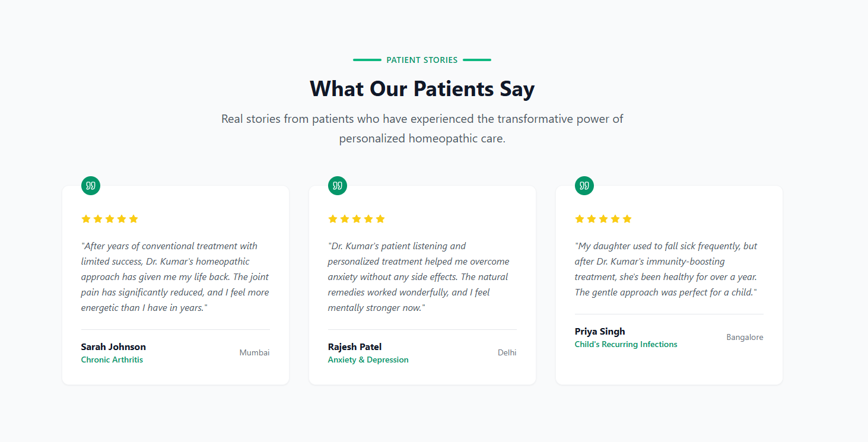This screenshot has height=442, width=868.
Task: Select the Sarah Johnson name
Action: [x=113, y=347]
